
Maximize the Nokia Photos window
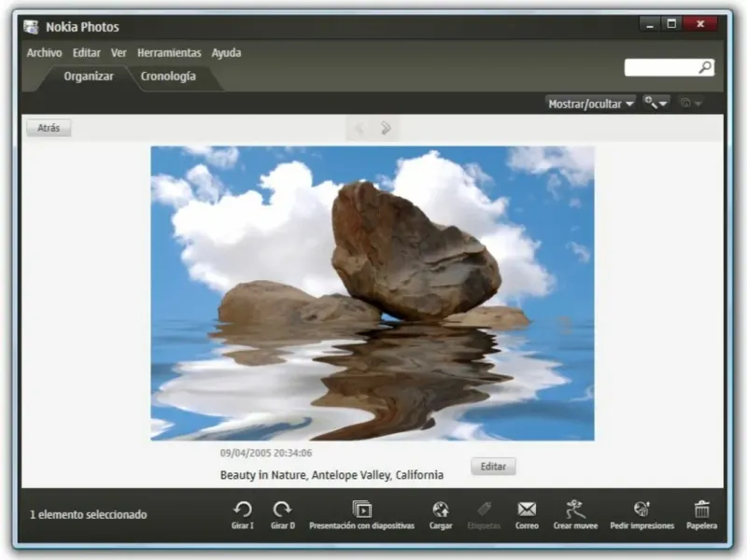tap(671, 24)
